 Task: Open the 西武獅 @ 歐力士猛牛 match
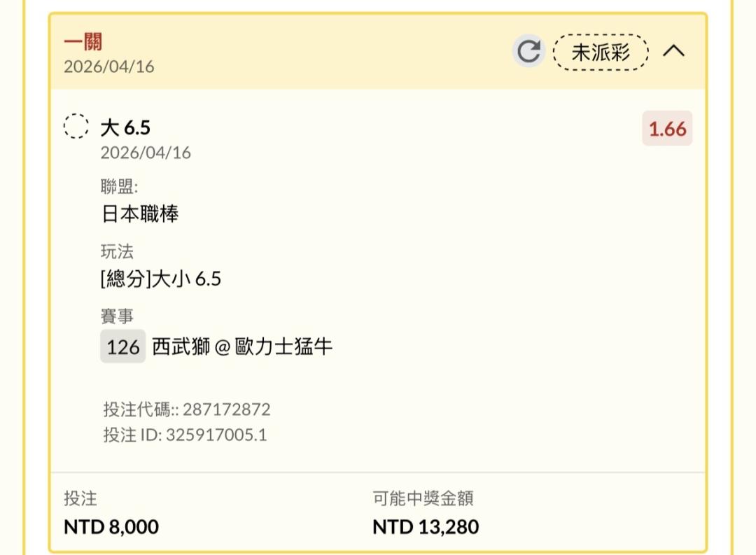point(242,346)
